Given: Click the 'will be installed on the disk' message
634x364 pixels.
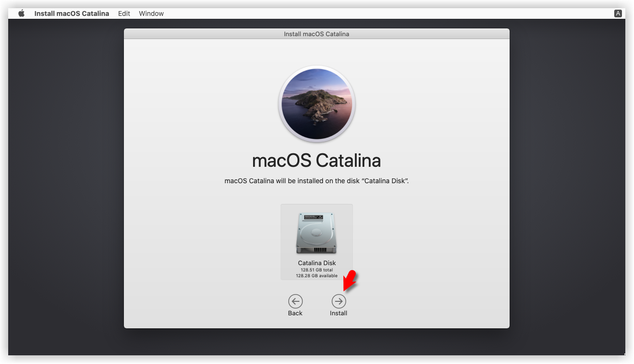Looking at the screenshot, I should click(x=316, y=181).
